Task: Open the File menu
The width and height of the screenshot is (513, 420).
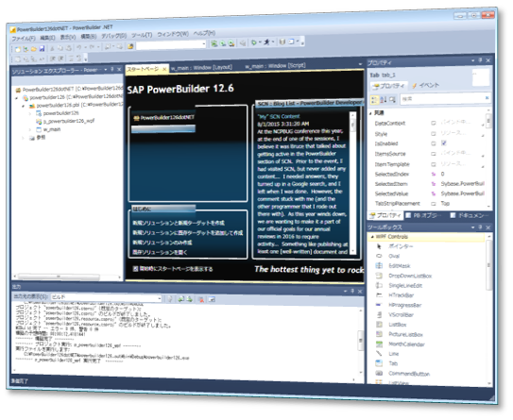Action: click(24, 39)
